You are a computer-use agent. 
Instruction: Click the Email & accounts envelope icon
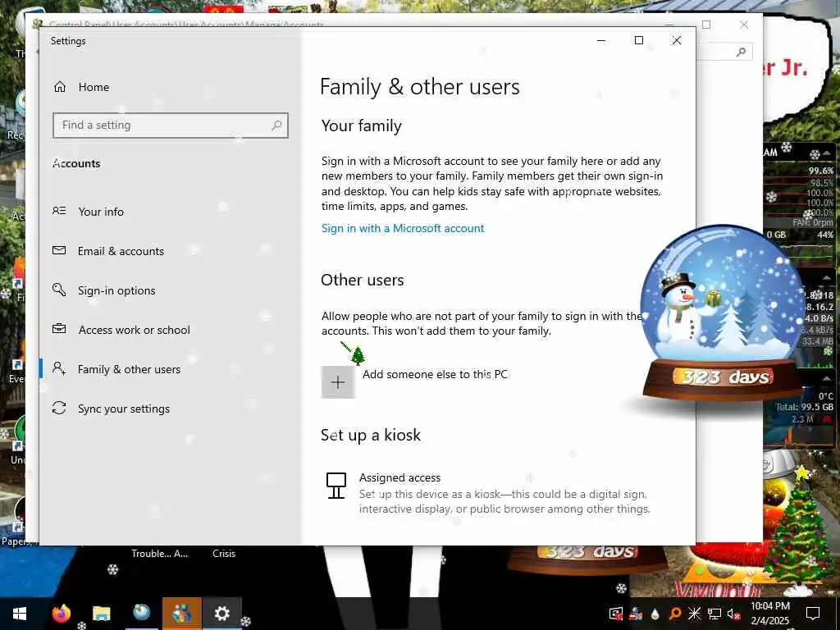pos(59,250)
